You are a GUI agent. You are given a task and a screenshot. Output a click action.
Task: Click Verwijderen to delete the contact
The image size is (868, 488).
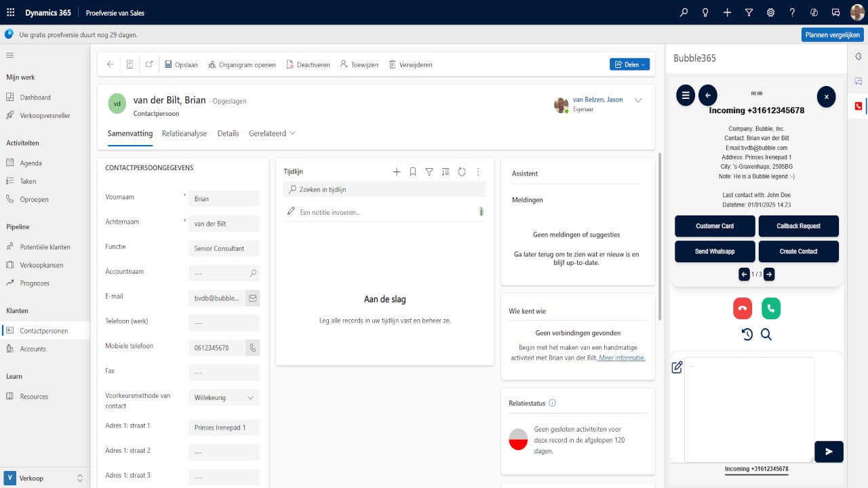410,64
